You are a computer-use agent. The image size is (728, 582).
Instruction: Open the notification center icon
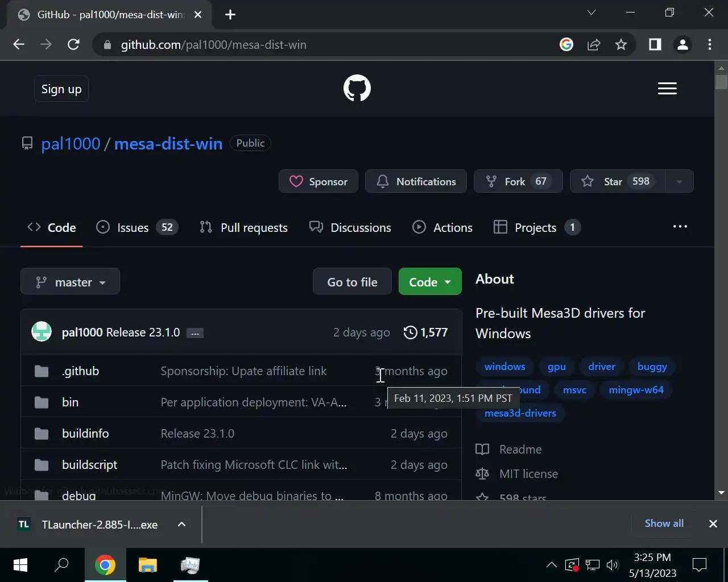click(700, 565)
